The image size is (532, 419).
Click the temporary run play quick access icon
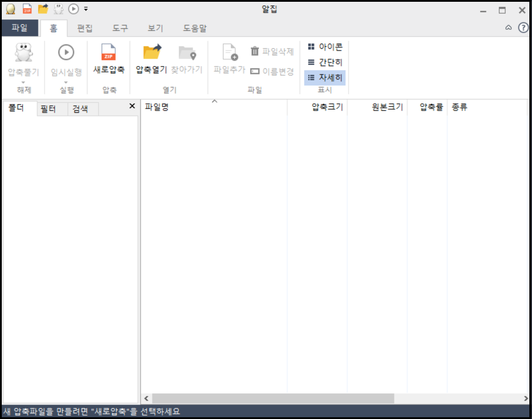click(74, 9)
